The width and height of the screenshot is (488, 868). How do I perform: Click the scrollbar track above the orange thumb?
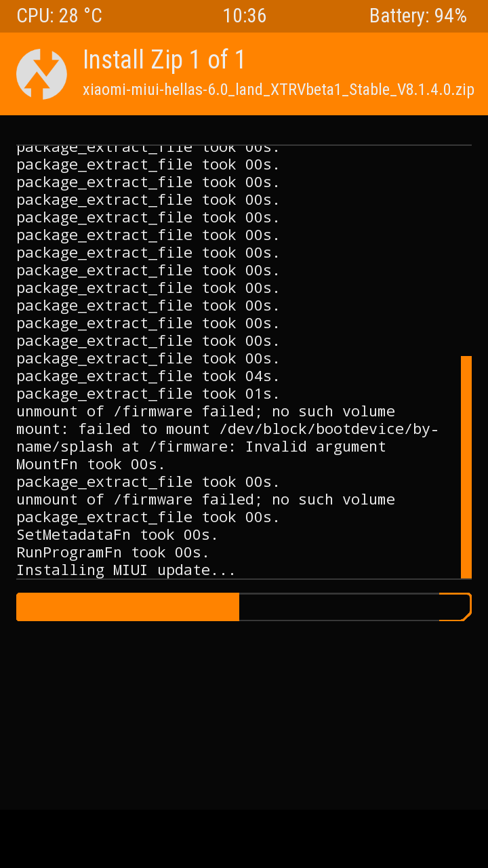pos(466,251)
